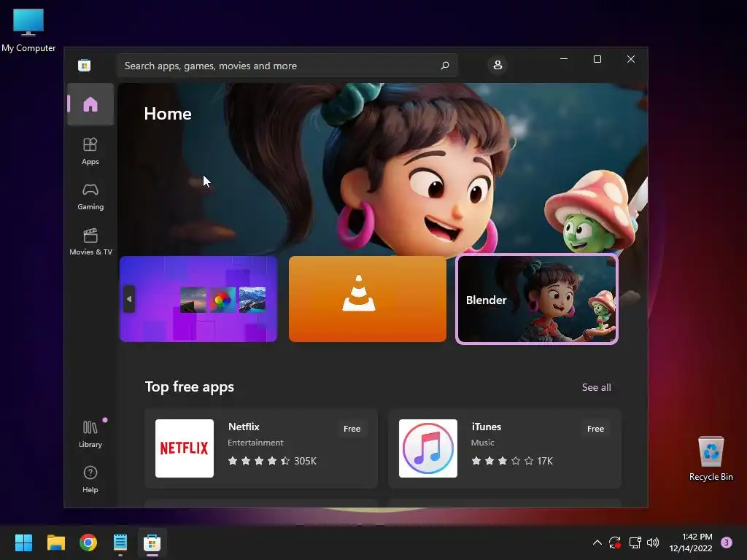This screenshot has width=747, height=560.
Task: Open the Help sidebar item
Action: pyautogui.click(x=90, y=479)
